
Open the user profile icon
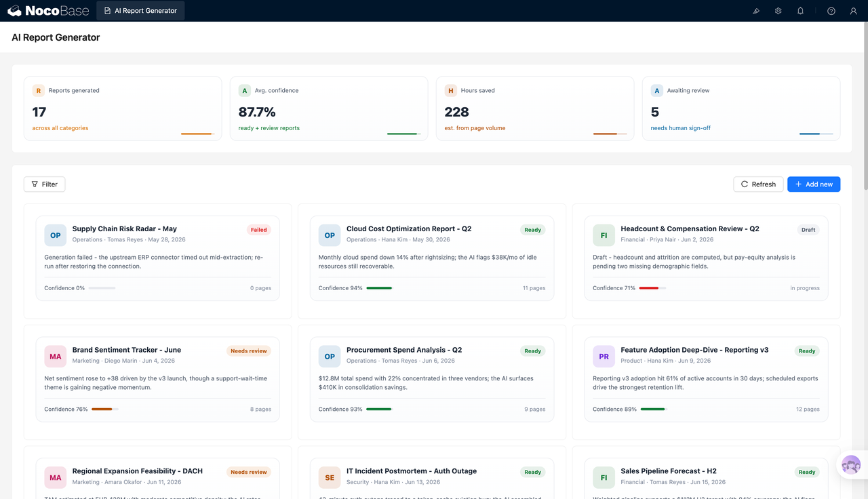[854, 11]
